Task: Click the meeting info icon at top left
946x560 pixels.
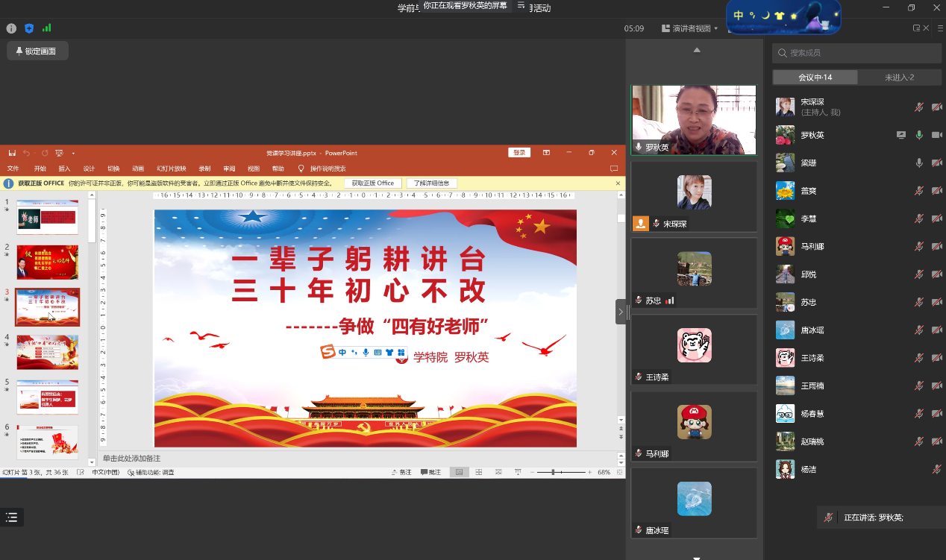Action: pos(11,28)
